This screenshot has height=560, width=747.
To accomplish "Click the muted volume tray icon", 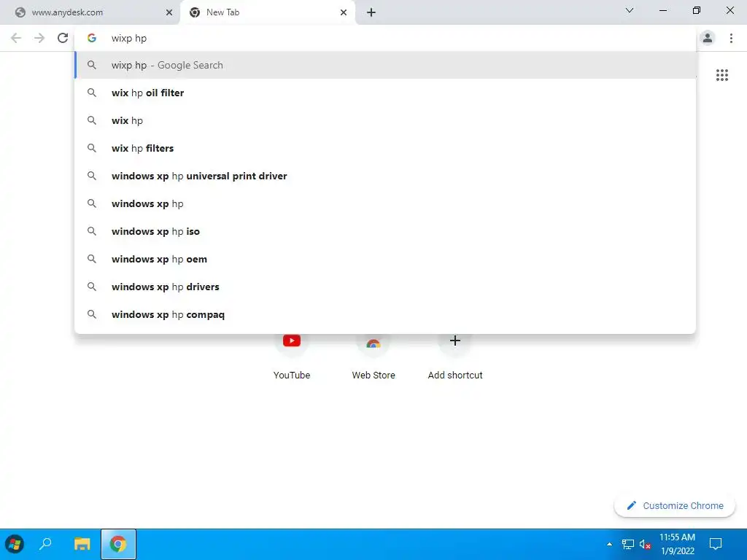I will point(645,544).
